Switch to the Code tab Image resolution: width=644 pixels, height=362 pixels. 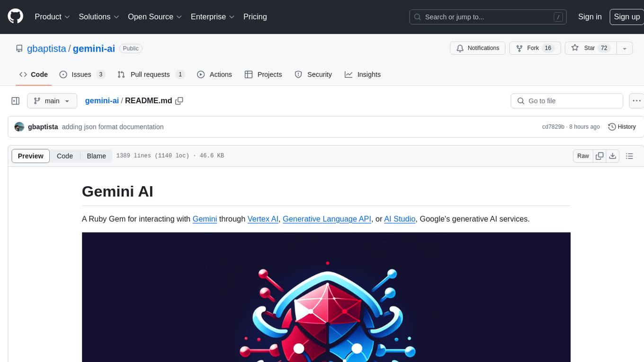click(x=33, y=74)
